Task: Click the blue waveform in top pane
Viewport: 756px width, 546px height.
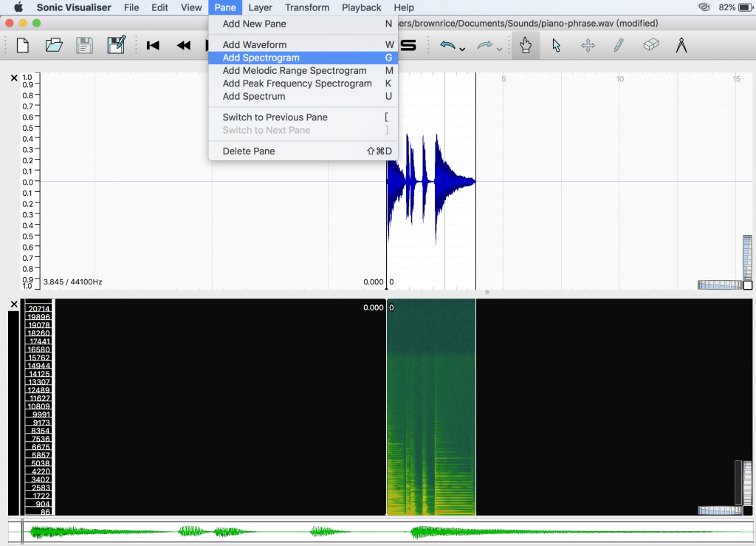Action: [430, 182]
